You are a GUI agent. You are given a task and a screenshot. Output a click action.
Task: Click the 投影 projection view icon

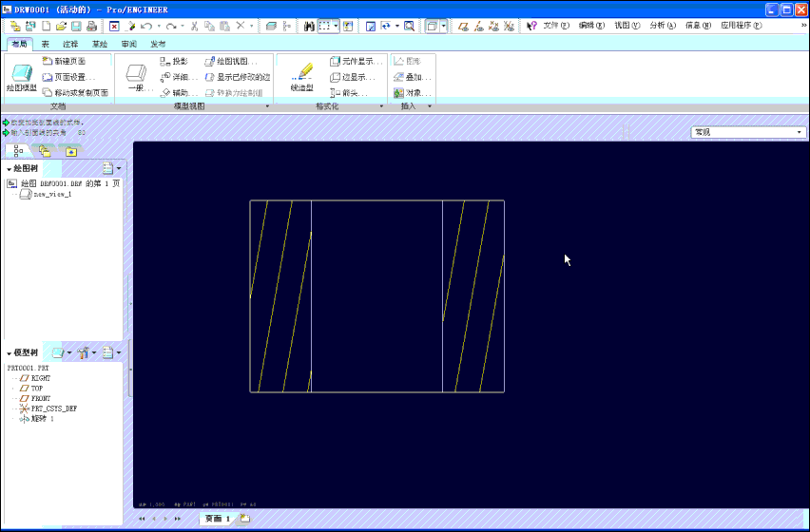click(175, 62)
